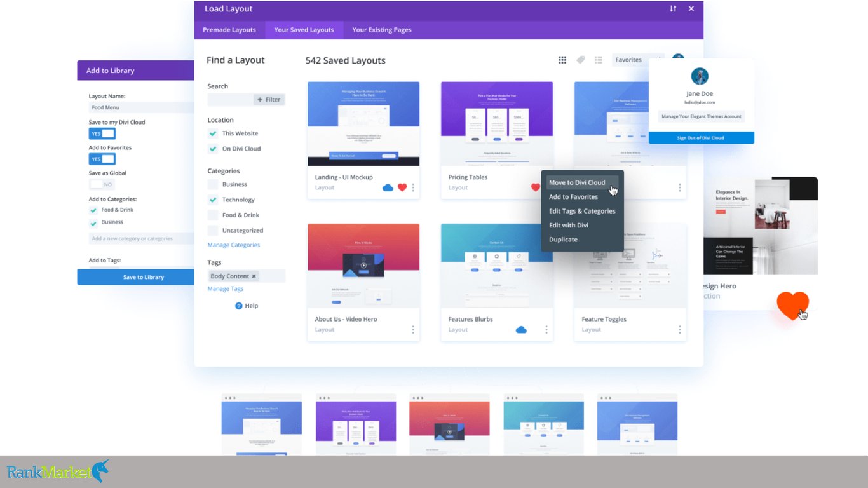Viewport: 868px width, 488px height.
Task: Close the Load Layout dialog
Action: 691,9
